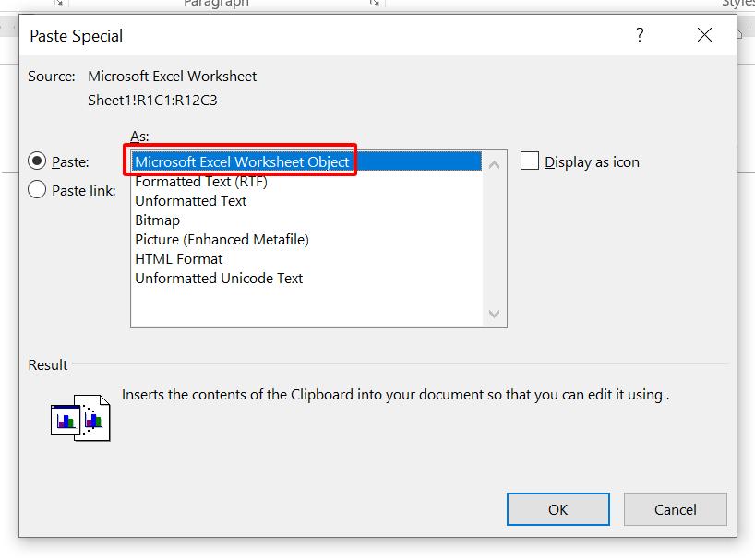Click the scrollbar down arrow
Image resolution: width=755 pixels, height=560 pixels.
coord(494,315)
